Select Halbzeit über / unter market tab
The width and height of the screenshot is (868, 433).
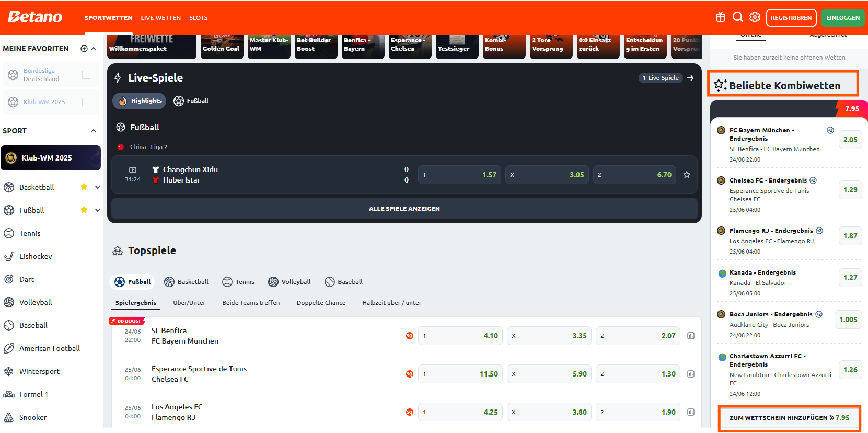(x=392, y=303)
